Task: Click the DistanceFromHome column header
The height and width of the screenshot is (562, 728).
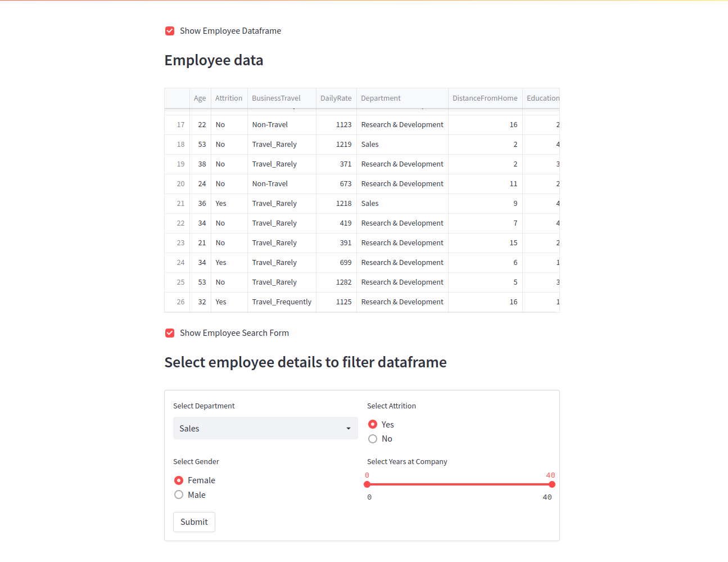Action: pos(485,98)
